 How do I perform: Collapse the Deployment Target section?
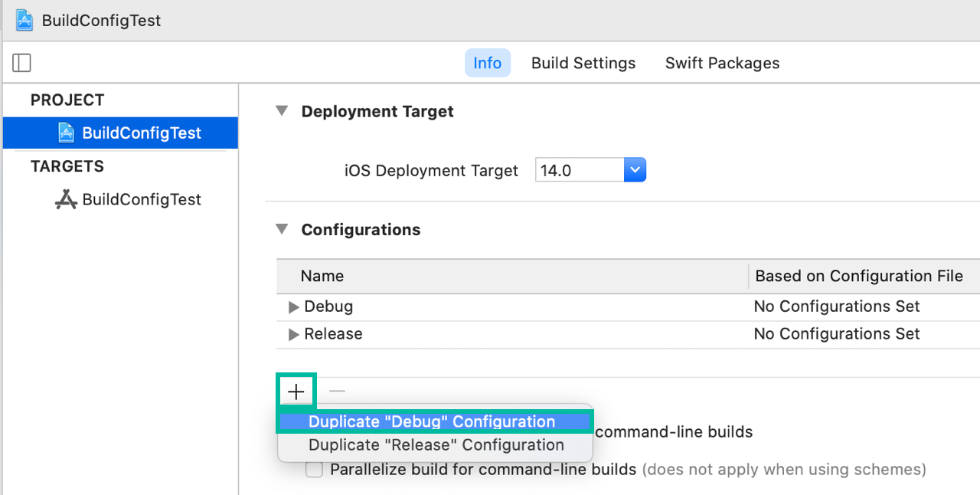click(282, 111)
